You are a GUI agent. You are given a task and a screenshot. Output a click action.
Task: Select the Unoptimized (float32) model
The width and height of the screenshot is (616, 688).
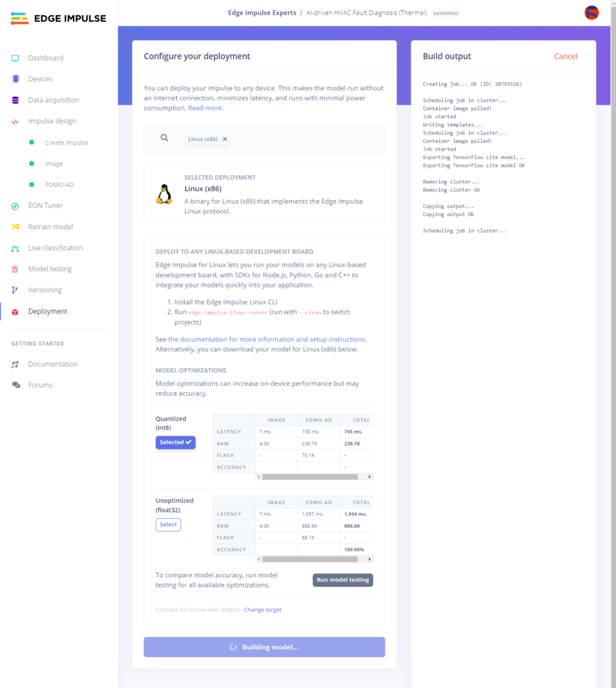tap(168, 525)
